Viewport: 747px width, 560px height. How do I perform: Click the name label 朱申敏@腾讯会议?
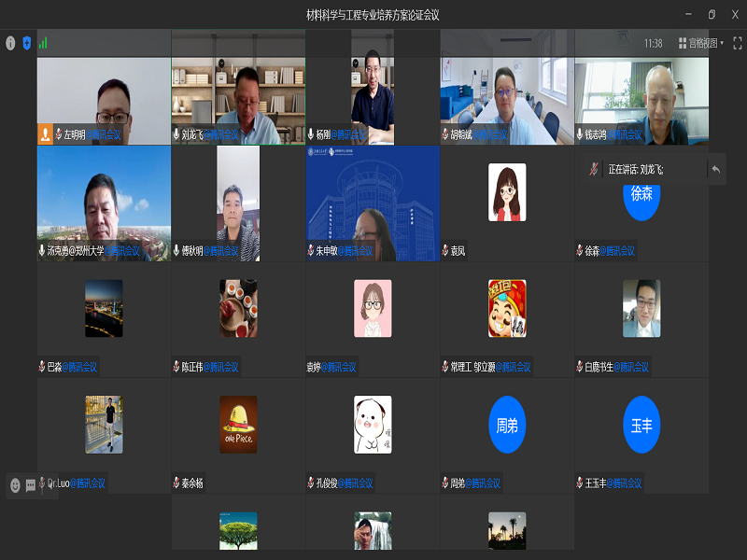click(x=345, y=250)
